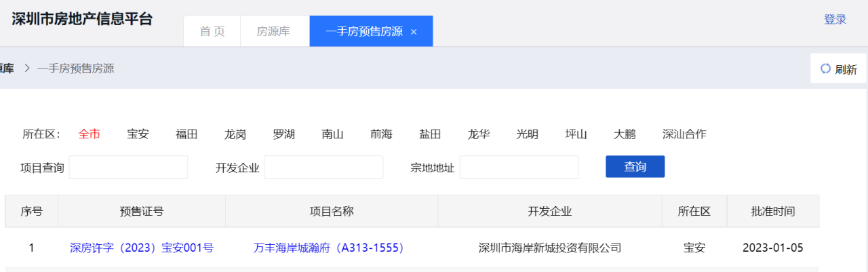Click the 项目名称 column header

tap(332, 212)
